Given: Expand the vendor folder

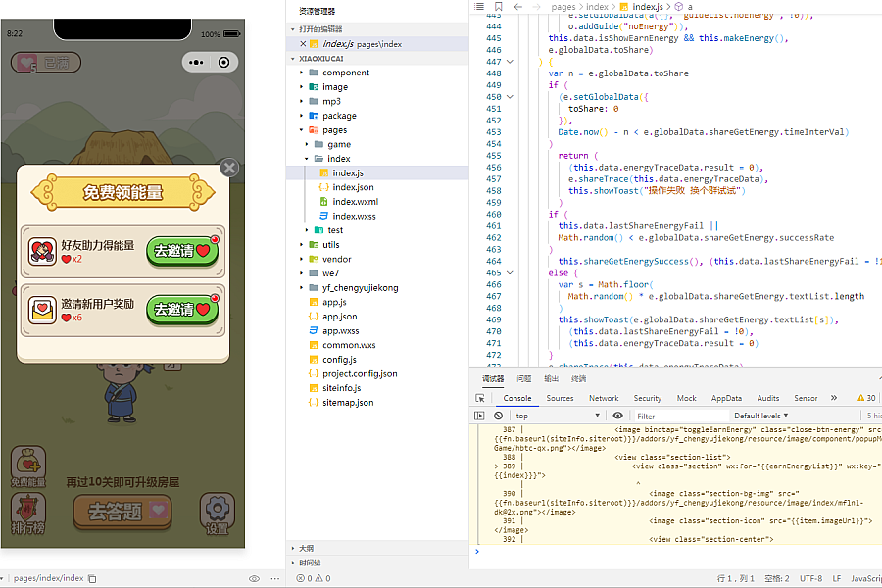Looking at the screenshot, I should (302, 259).
